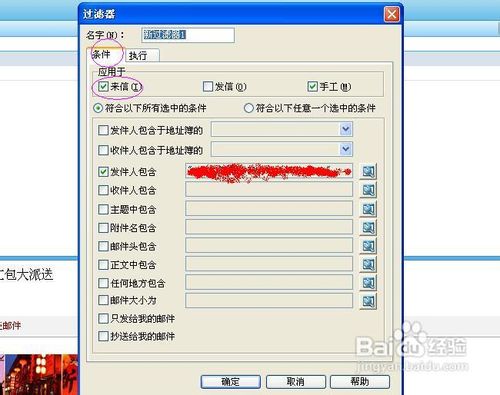Viewport: 500px width, 395px height.
Task: Uncheck the 发件人包含 condition
Action: 103,172
